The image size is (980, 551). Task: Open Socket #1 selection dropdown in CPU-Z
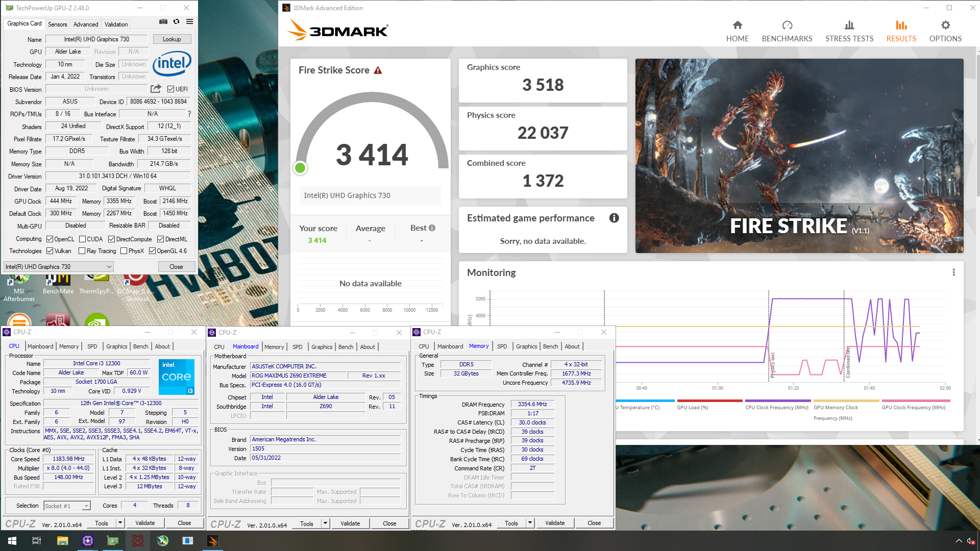click(x=67, y=506)
